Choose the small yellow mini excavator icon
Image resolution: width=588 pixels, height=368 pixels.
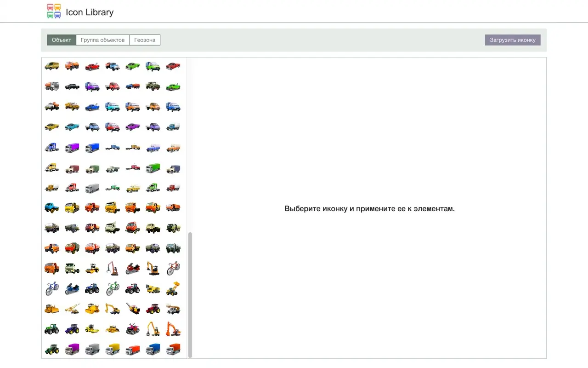point(153,268)
